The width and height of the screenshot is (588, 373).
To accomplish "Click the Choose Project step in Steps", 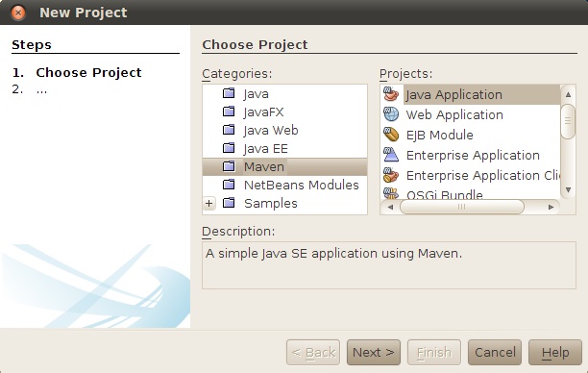I will point(88,72).
